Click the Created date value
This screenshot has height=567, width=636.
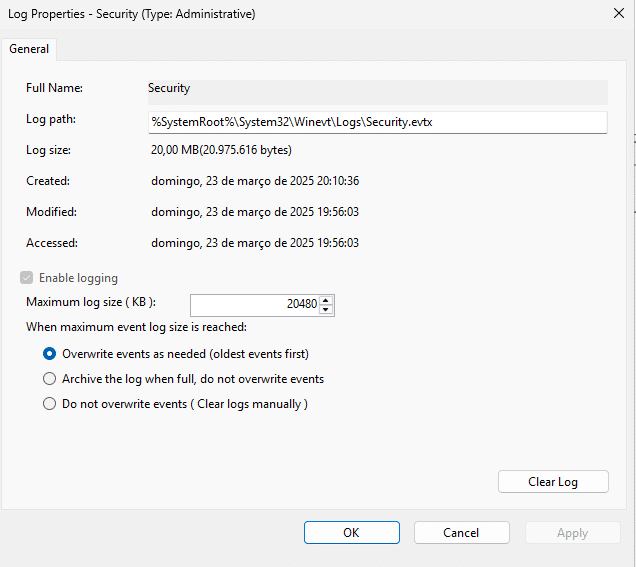pos(255,181)
